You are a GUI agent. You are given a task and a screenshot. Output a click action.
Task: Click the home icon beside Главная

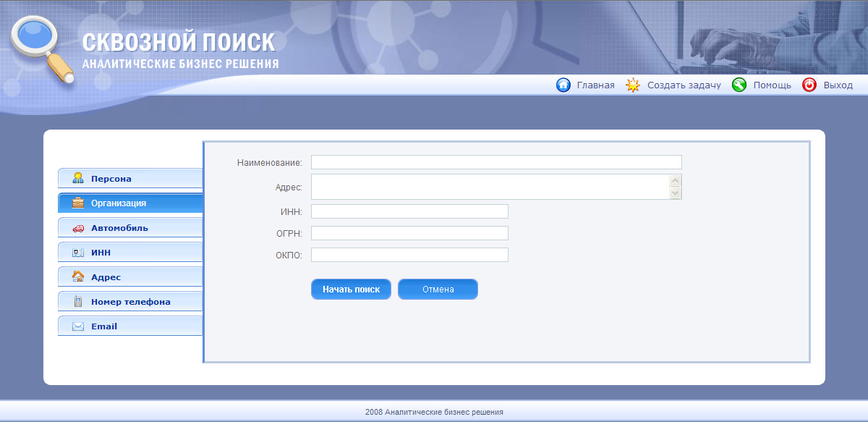[563, 85]
